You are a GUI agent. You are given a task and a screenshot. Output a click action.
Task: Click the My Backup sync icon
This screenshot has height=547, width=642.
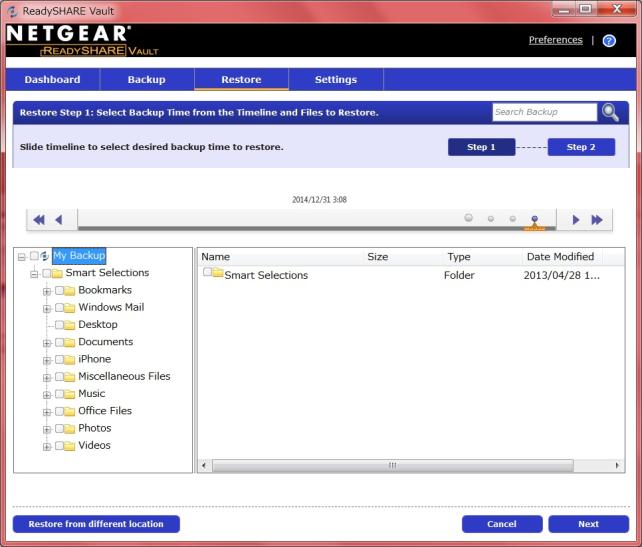click(45, 256)
